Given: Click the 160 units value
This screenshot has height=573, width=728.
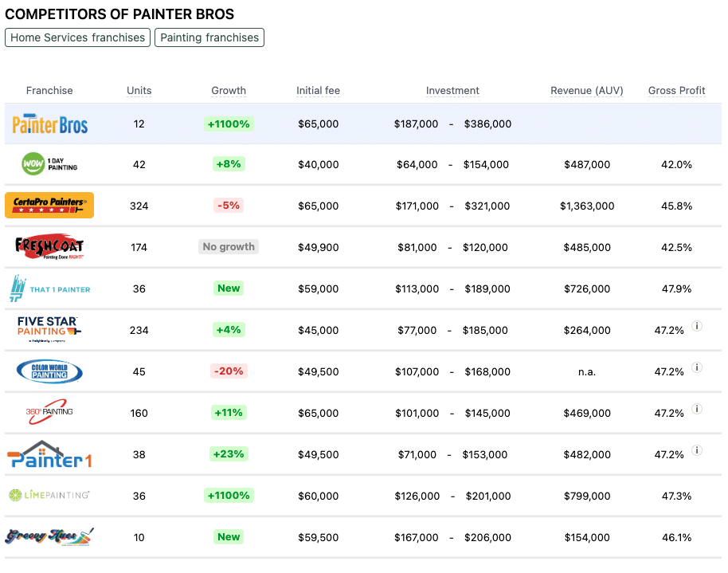Looking at the screenshot, I should [x=139, y=413].
